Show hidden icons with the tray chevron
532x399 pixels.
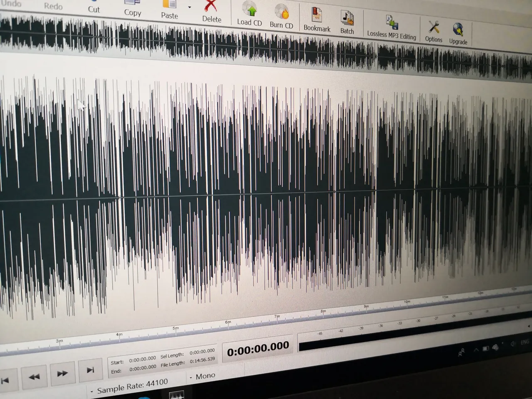click(476, 350)
